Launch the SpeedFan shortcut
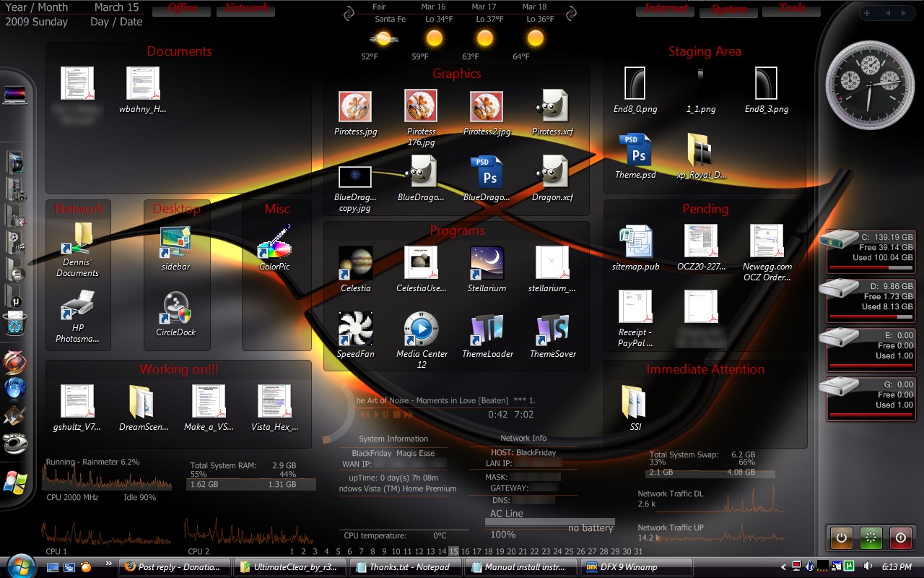This screenshot has height=578, width=924. [355, 335]
